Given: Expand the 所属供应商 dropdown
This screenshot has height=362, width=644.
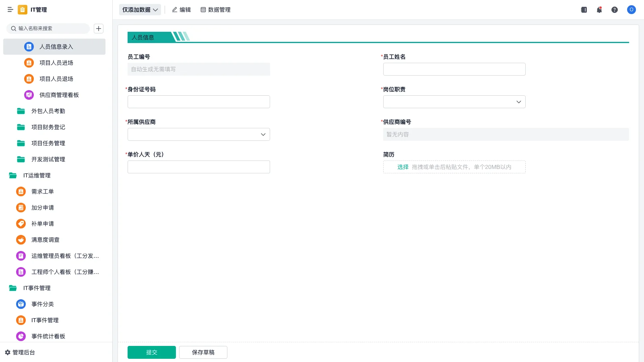Looking at the screenshot, I should tap(198, 134).
